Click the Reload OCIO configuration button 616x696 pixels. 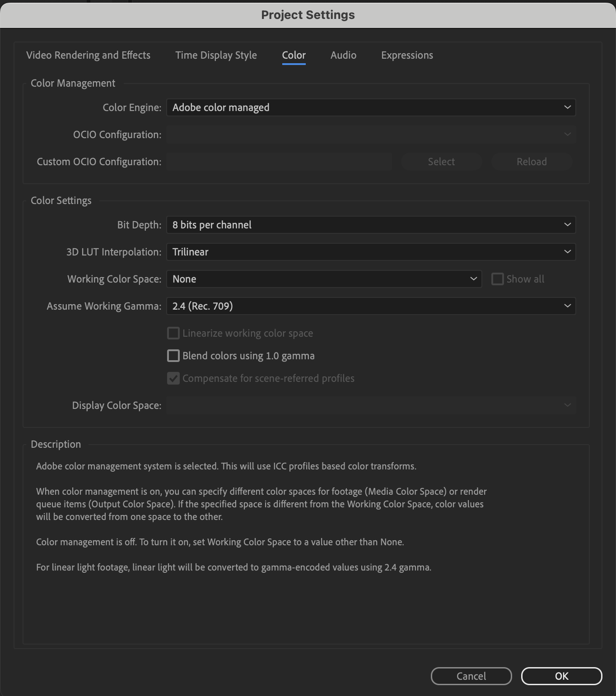coord(532,162)
